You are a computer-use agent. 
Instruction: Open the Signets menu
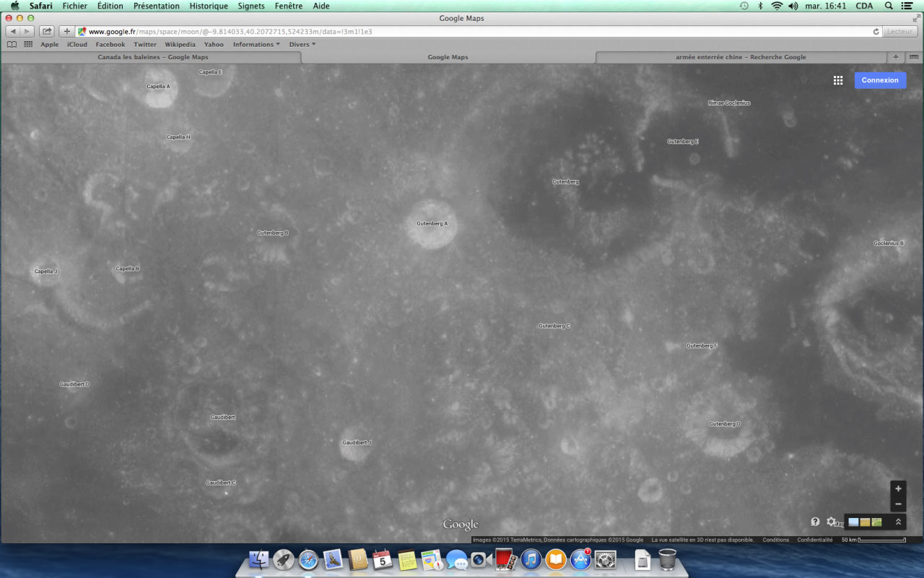(251, 6)
